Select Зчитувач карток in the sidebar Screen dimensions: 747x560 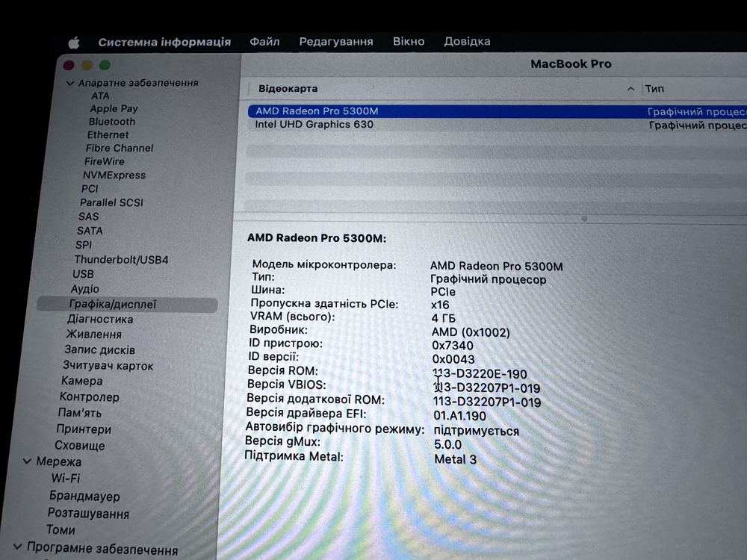pyautogui.click(x=108, y=366)
